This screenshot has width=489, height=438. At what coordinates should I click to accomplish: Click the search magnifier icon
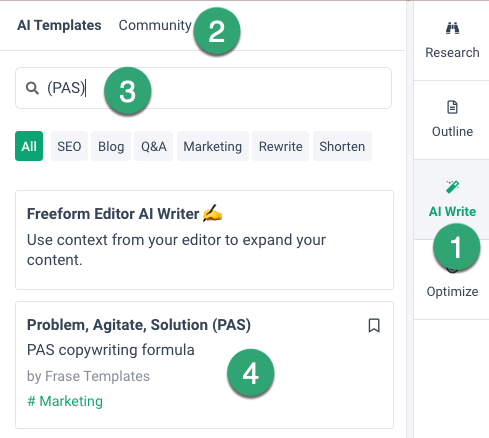[x=32, y=88]
